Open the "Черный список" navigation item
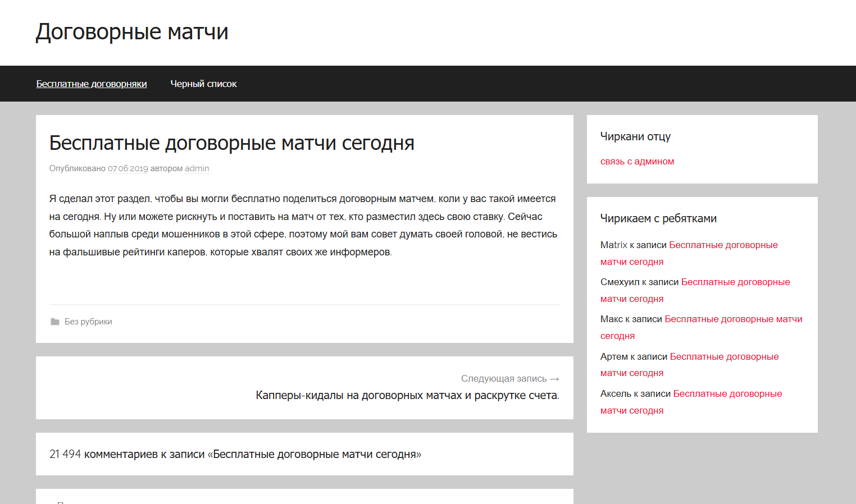 203,84
